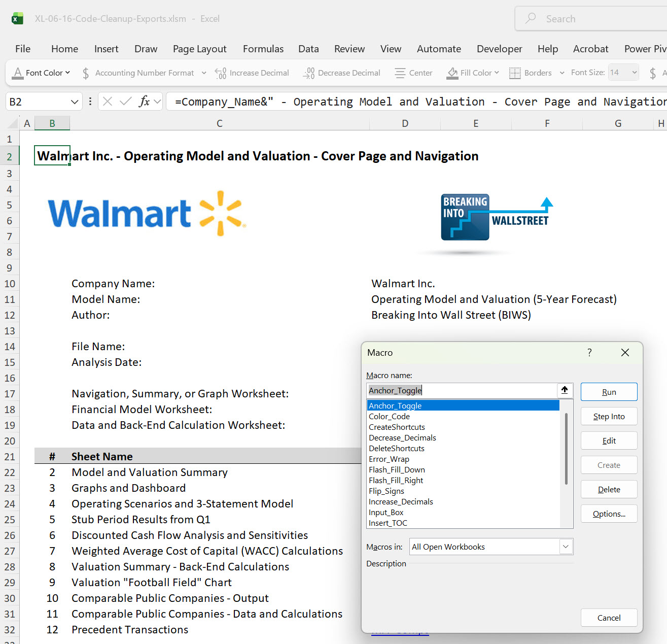
Task: Click the macro list scrollbar thumb
Action: click(566, 449)
